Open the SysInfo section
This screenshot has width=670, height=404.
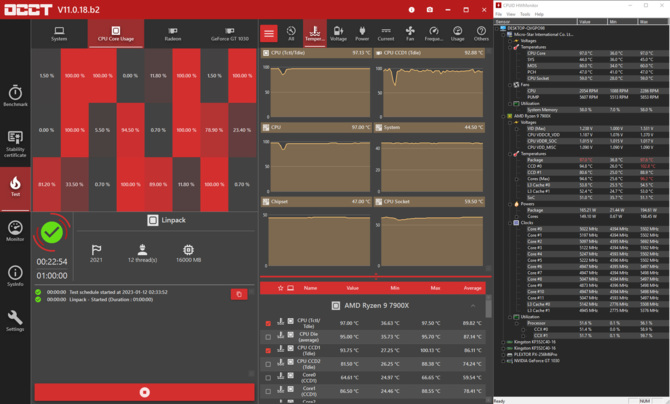pyautogui.click(x=15, y=276)
